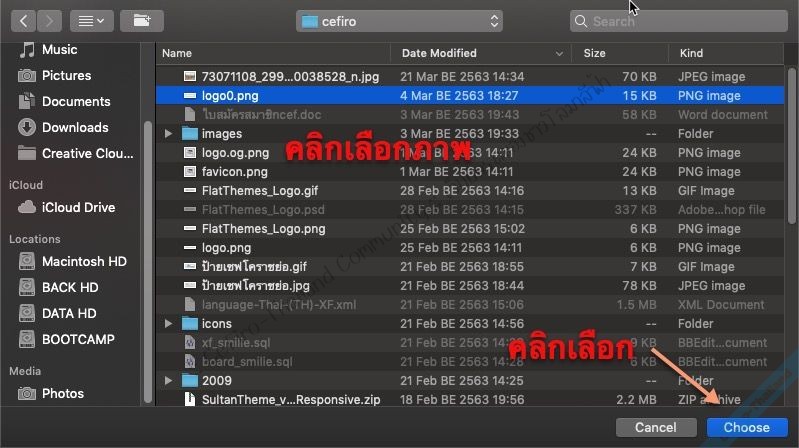Click the Choose button

click(x=746, y=427)
